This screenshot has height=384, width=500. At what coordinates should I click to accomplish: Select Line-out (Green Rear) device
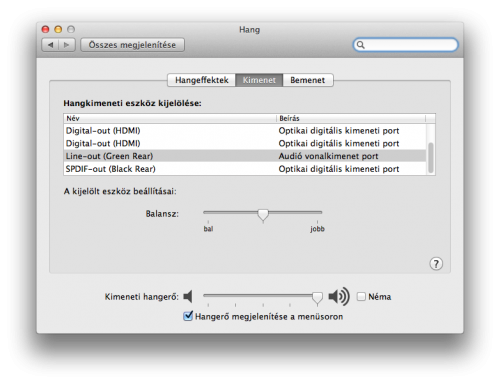point(245,156)
